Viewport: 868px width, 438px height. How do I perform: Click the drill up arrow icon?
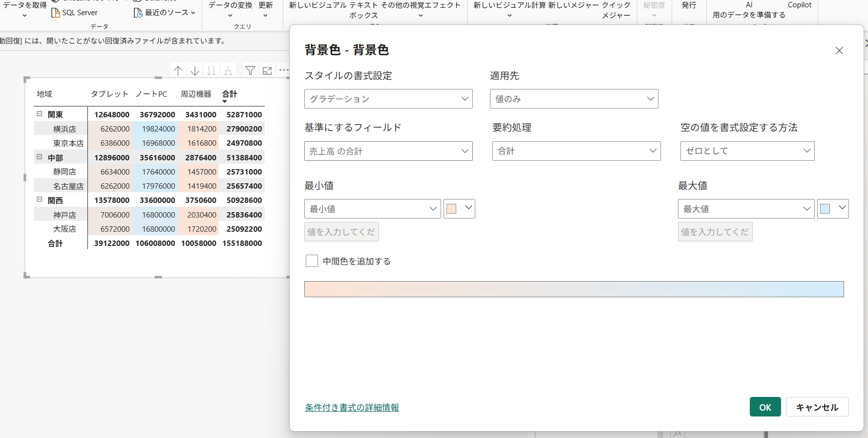click(x=178, y=71)
